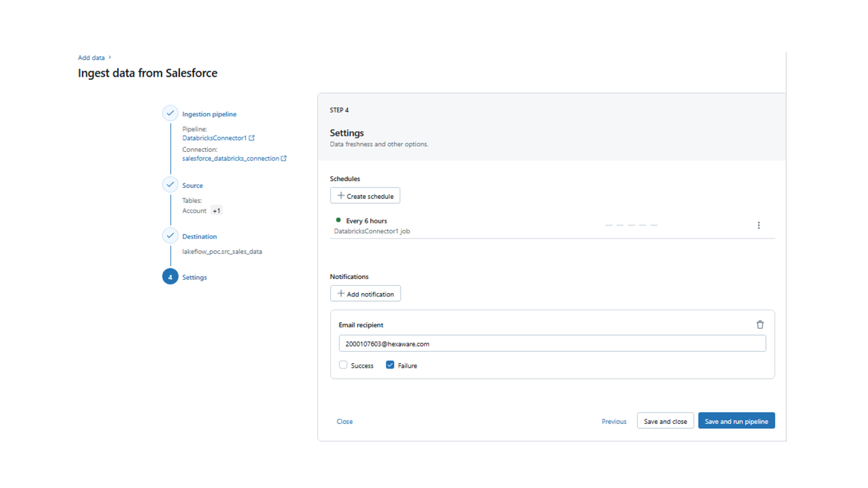Click the green schedule status dot

click(x=338, y=220)
